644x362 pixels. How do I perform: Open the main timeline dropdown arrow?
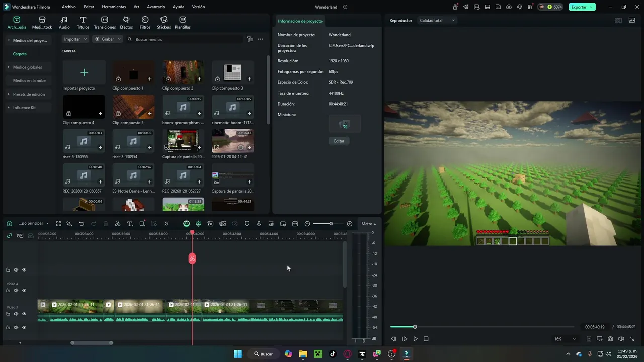(x=47, y=224)
